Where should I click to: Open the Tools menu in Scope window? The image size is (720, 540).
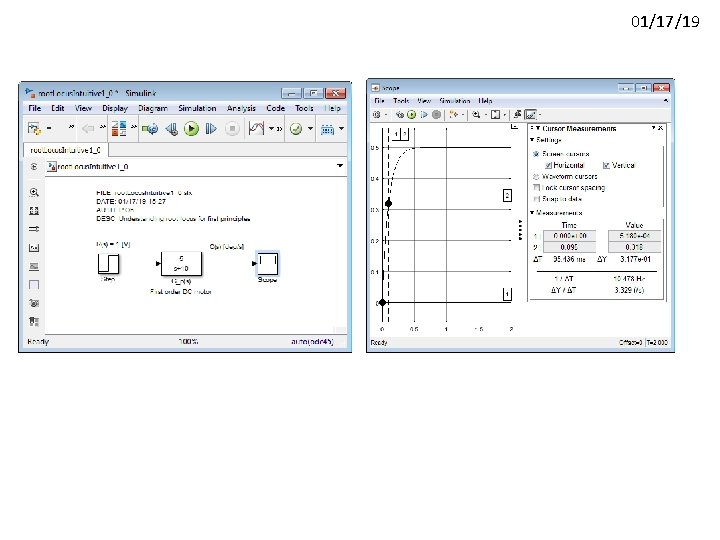point(401,101)
